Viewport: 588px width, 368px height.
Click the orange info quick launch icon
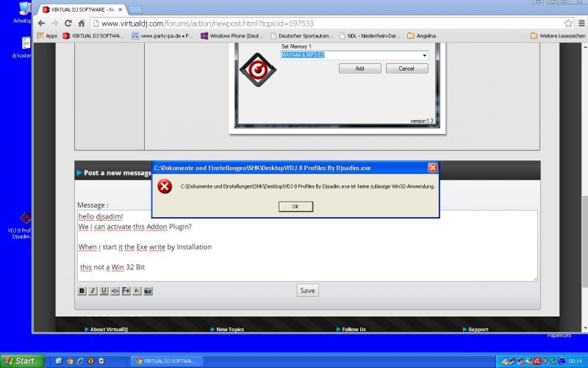(90, 361)
